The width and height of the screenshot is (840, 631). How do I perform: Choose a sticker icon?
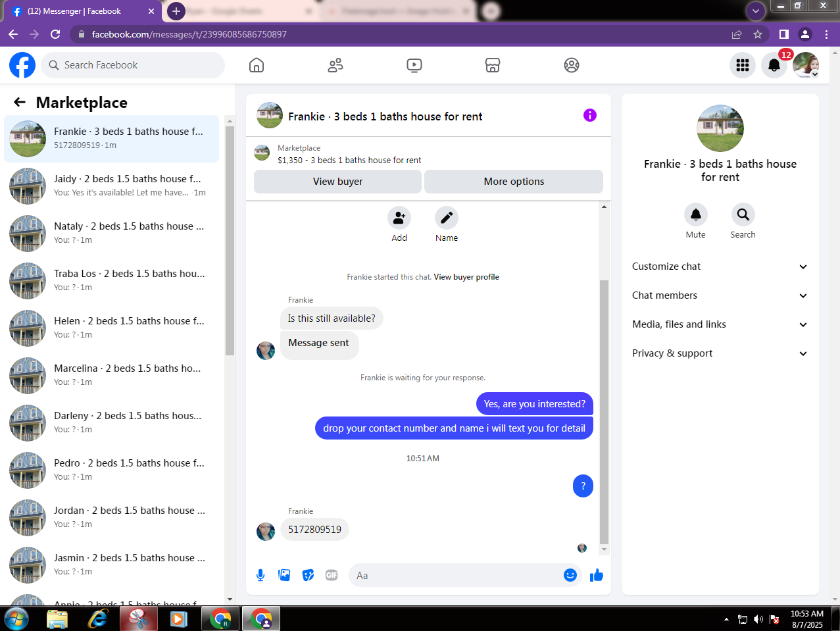coord(308,575)
